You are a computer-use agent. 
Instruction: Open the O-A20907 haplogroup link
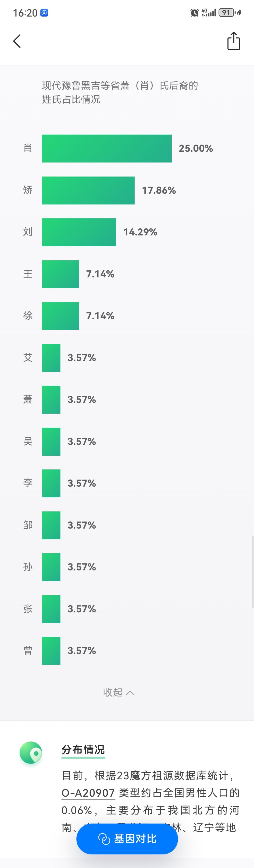[x=88, y=793]
